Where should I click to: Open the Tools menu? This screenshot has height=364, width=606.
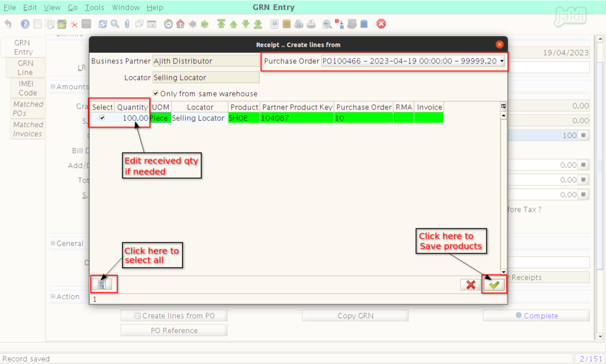94,7
